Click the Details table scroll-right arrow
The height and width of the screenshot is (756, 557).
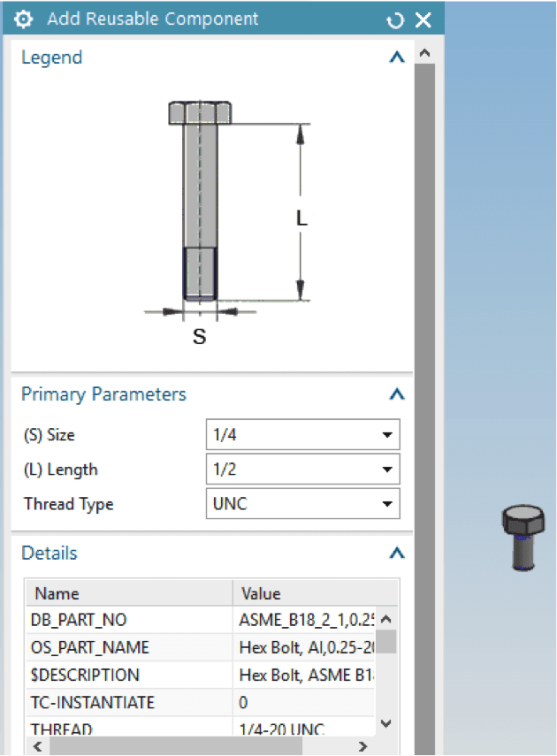coord(362,746)
